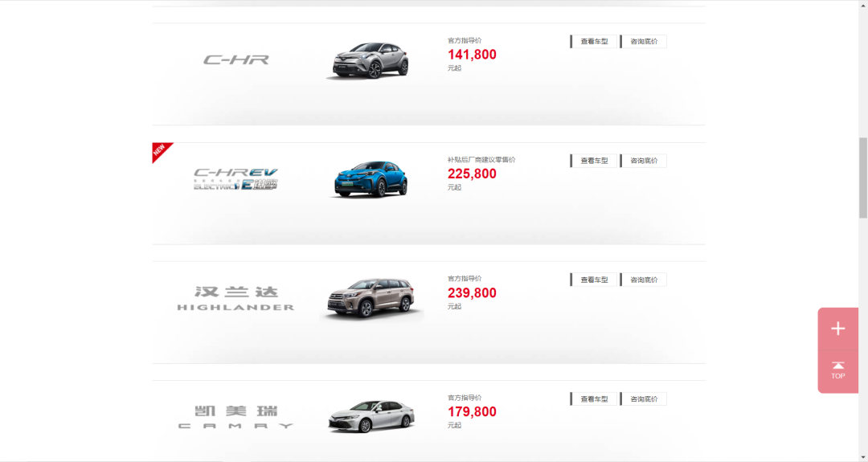Ask for lowest price of C-HR EV

(643, 161)
